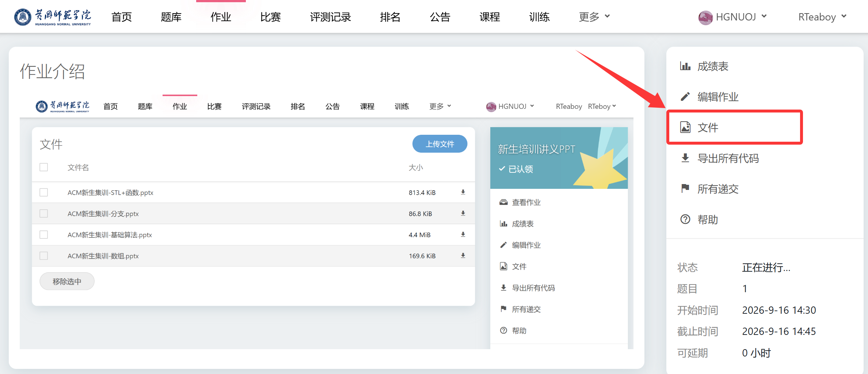Expand 更多 dropdown inside the embedded screenshot
The width and height of the screenshot is (868, 374).
pos(440,106)
